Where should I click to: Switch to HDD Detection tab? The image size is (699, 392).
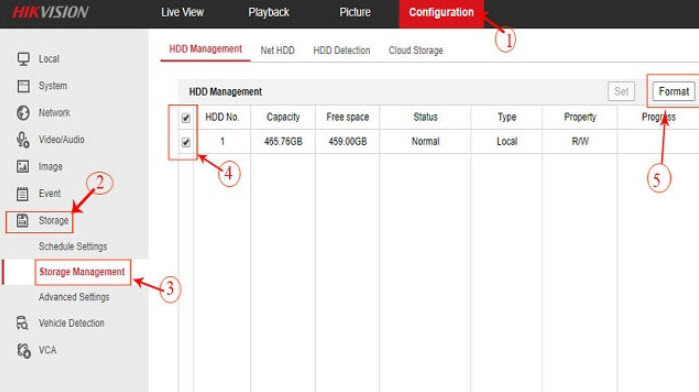tap(341, 50)
